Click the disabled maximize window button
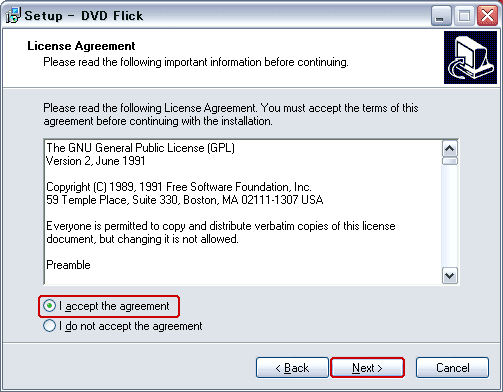This screenshot has width=503, height=392. 464,16
